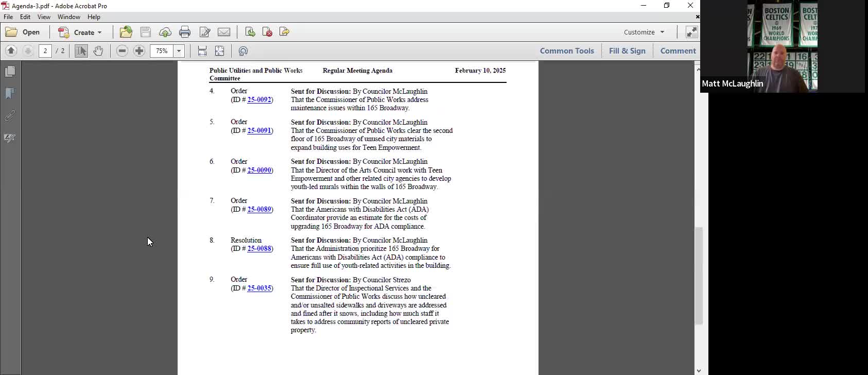The height and width of the screenshot is (375, 868).
Task: Click the circular arrow icon after fit-page
Action: pyautogui.click(x=244, y=50)
